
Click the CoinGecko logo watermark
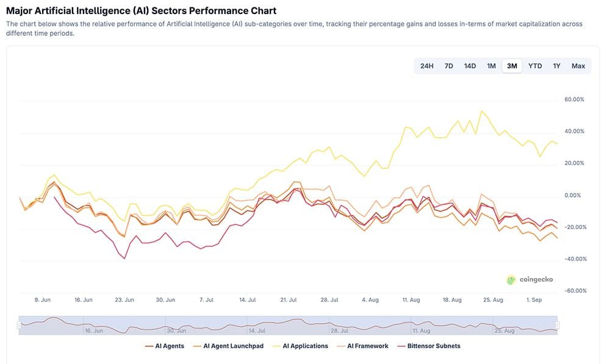(x=529, y=280)
